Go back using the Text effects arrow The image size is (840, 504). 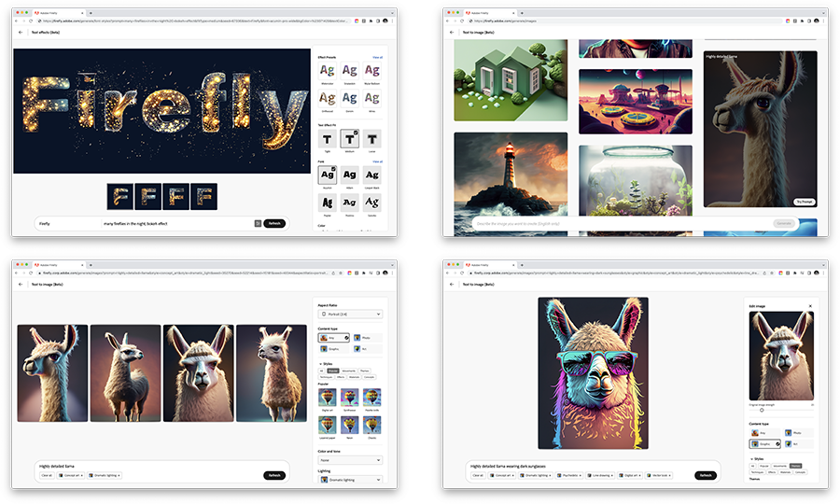(x=21, y=32)
